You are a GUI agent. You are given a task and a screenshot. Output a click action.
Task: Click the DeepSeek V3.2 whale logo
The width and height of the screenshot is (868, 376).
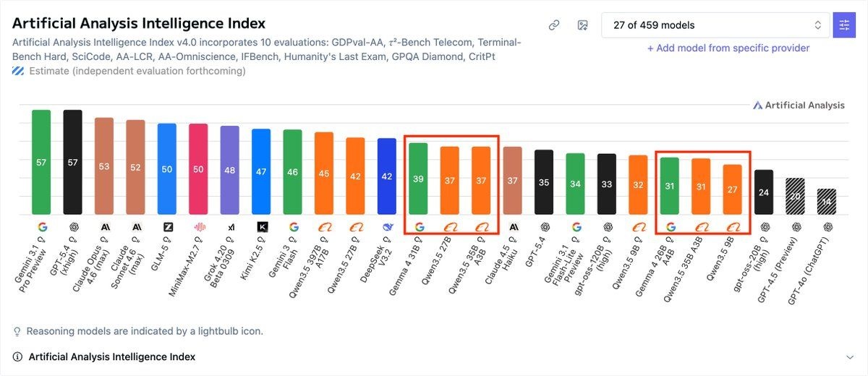(387, 226)
